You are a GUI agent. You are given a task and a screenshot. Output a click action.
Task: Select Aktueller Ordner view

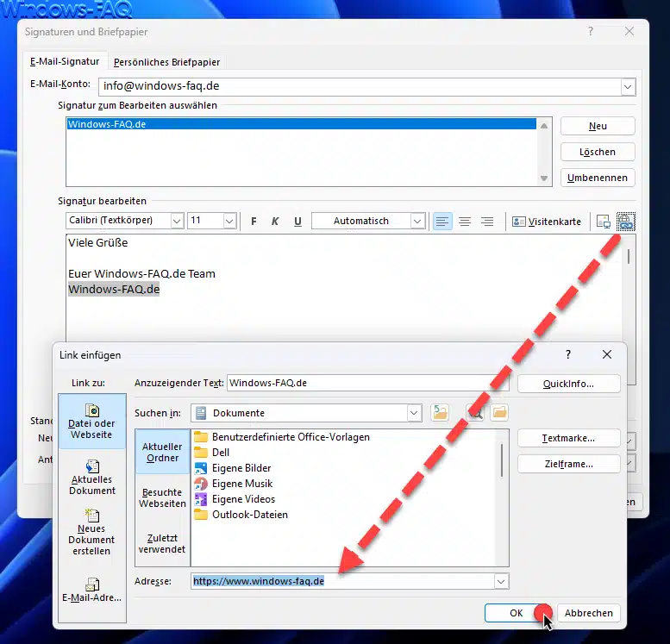click(162, 452)
